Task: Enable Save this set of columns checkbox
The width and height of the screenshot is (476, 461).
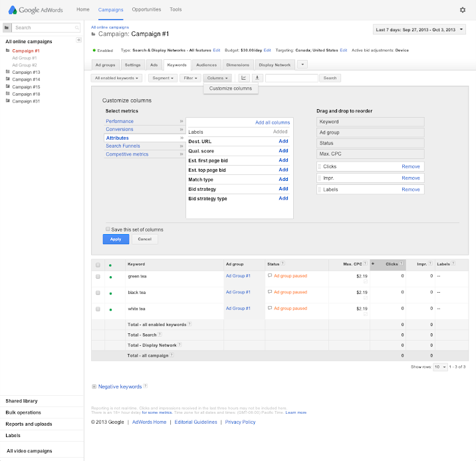Action: [108, 230]
